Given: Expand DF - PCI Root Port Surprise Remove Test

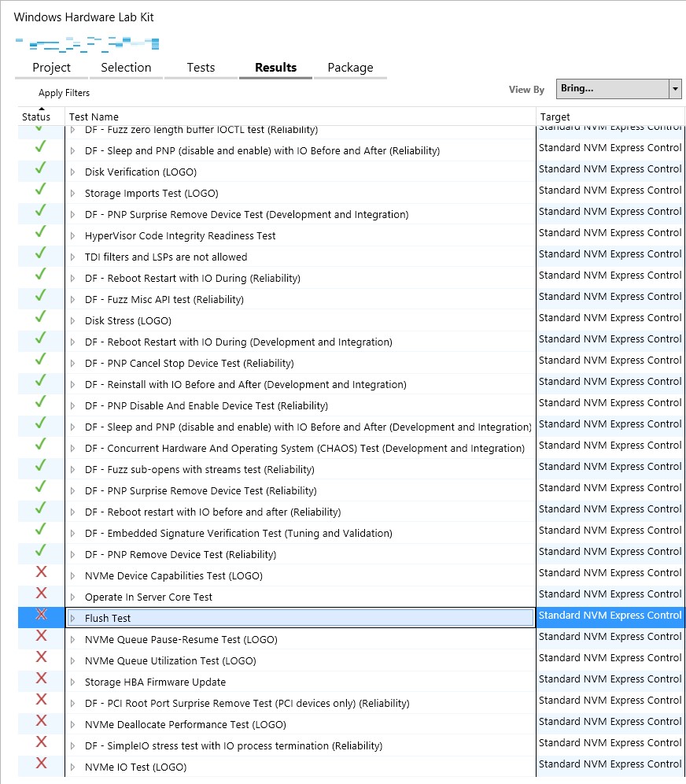Looking at the screenshot, I should [72, 704].
